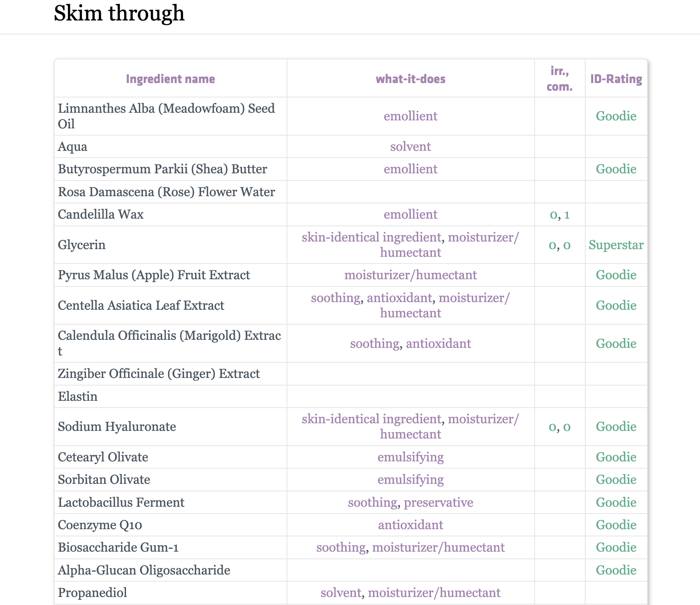Open the Superstar rating for Glycerin

pyautogui.click(x=616, y=245)
